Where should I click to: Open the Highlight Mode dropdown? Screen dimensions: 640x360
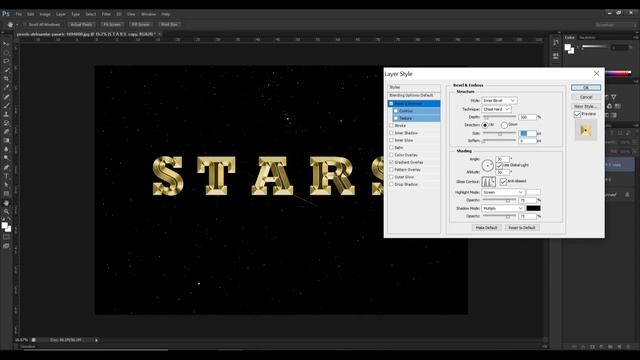point(503,192)
